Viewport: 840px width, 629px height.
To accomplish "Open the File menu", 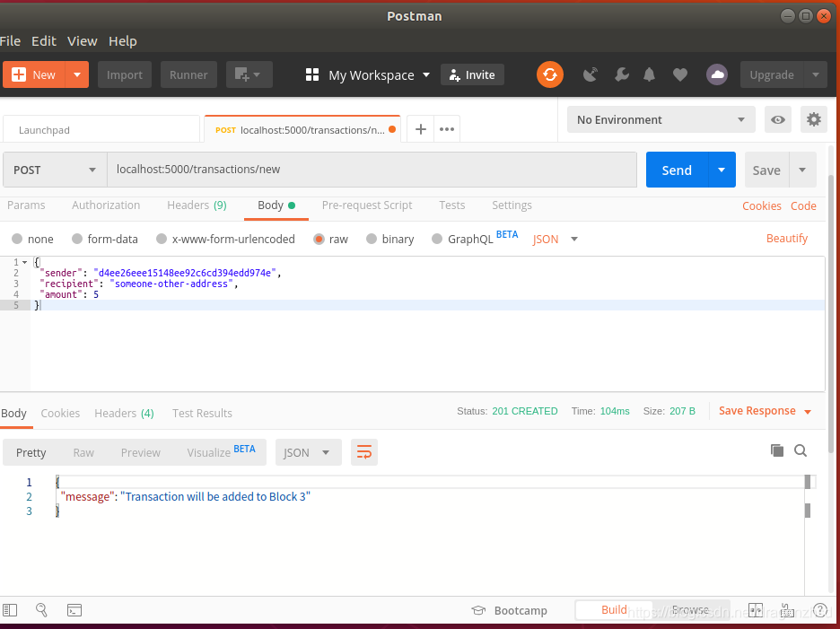I will [10, 41].
